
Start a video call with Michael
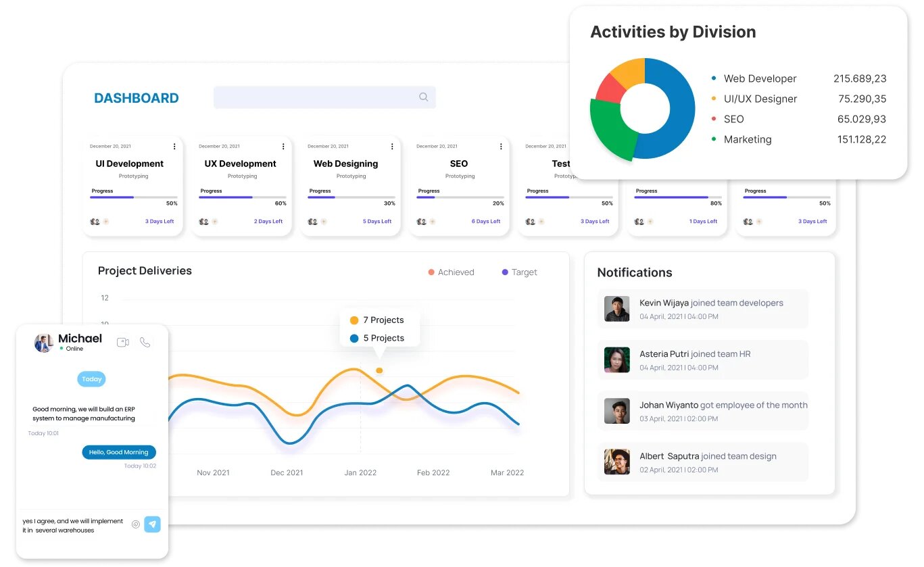click(x=123, y=343)
